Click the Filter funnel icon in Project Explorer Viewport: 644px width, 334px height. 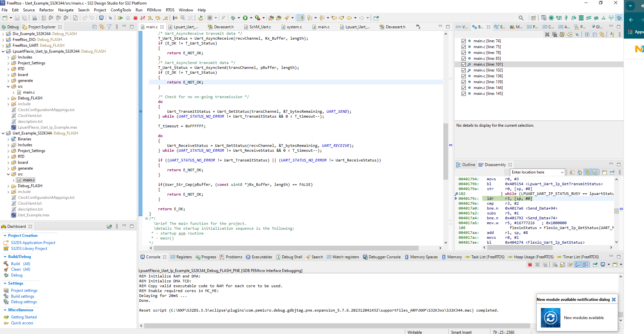click(x=109, y=27)
